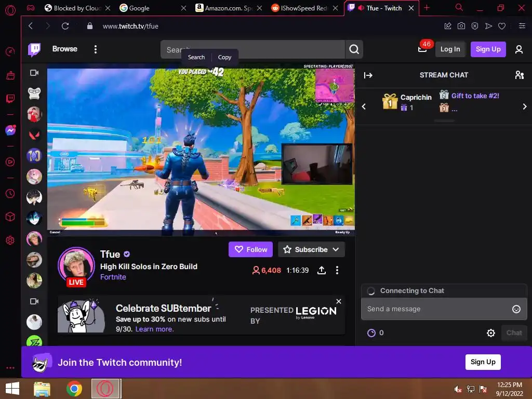
Task: Open stream options three-dot menu
Action: pos(337,270)
